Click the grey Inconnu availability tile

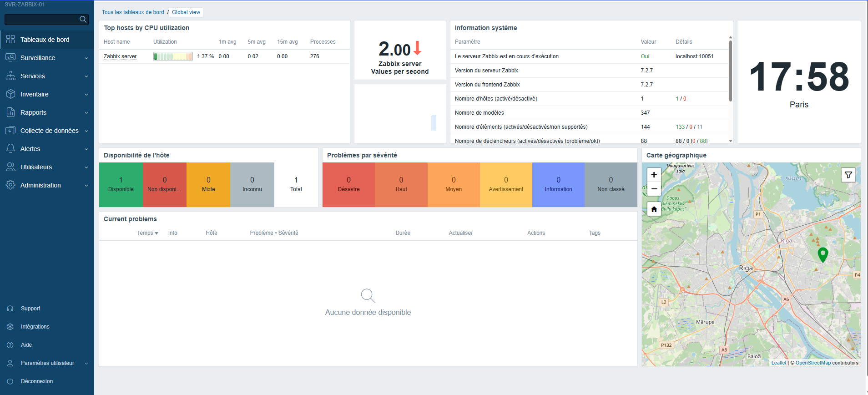(252, 185)
